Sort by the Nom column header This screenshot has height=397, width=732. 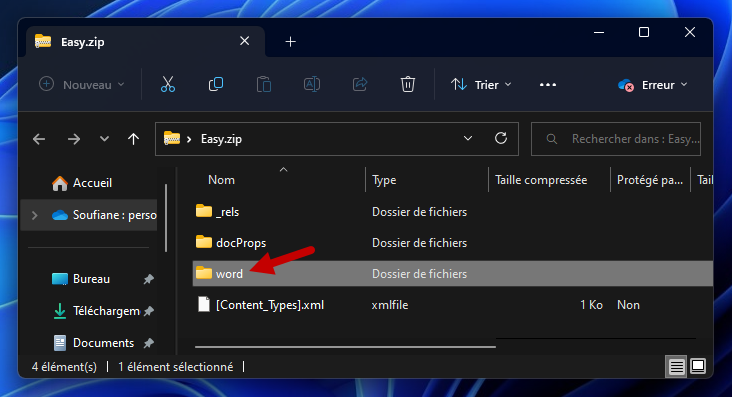221,180
